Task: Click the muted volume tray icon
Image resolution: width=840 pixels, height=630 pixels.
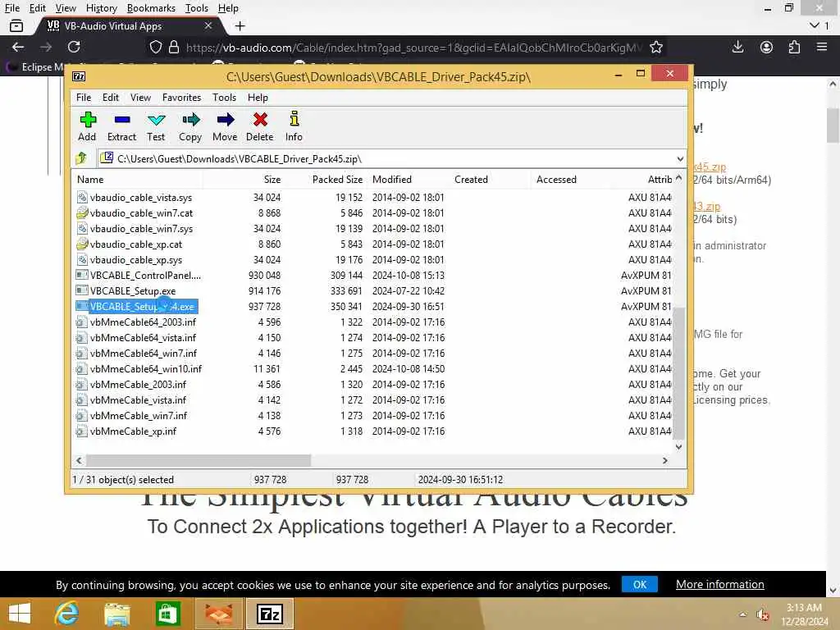Action: tap(763, 614)
